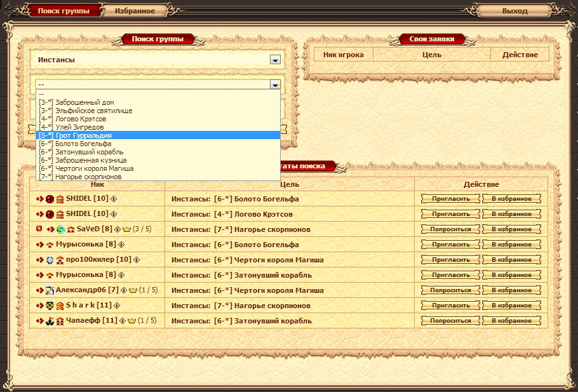Screen dimensions: 578x392
Task: Click the bow clan icon before Александр06
Action: click(50, 290)
